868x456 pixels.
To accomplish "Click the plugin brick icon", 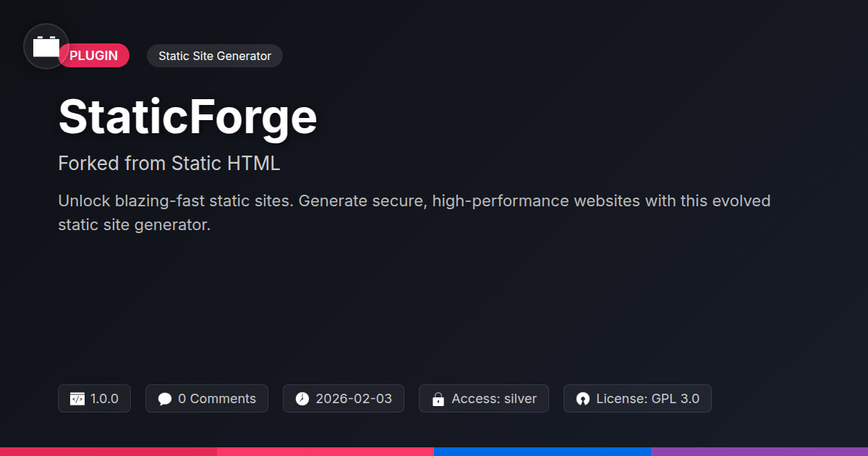I will (46, 47).
